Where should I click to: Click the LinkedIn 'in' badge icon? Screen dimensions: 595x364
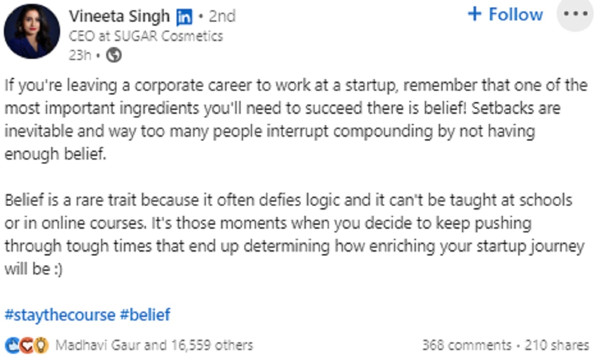coord(184,17)
